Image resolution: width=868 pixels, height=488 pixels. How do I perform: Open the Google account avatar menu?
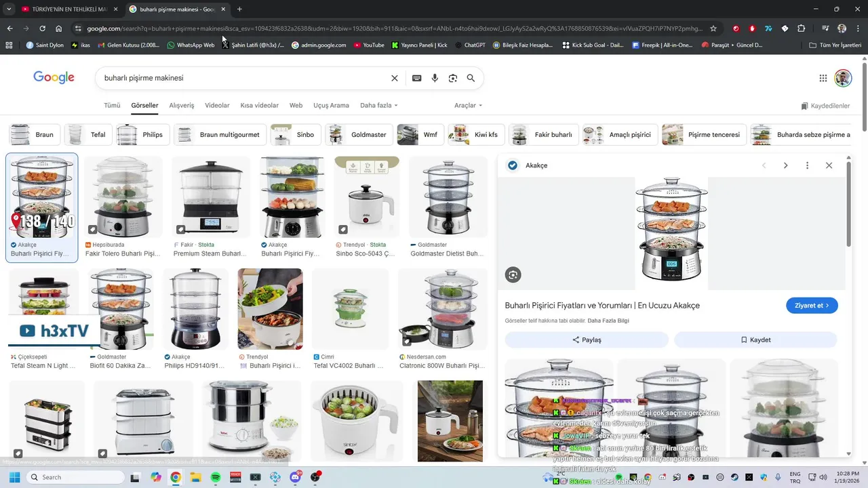click(843, 78)
